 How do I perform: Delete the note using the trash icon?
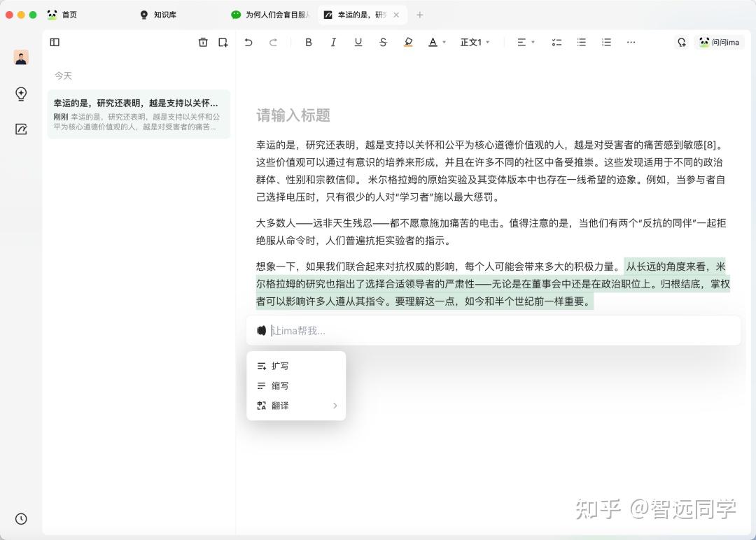tap(203, 42)
